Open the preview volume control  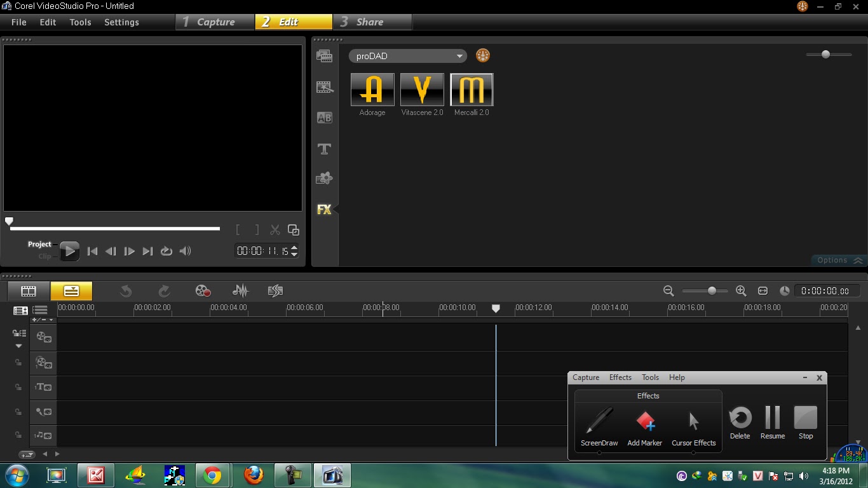185,251
